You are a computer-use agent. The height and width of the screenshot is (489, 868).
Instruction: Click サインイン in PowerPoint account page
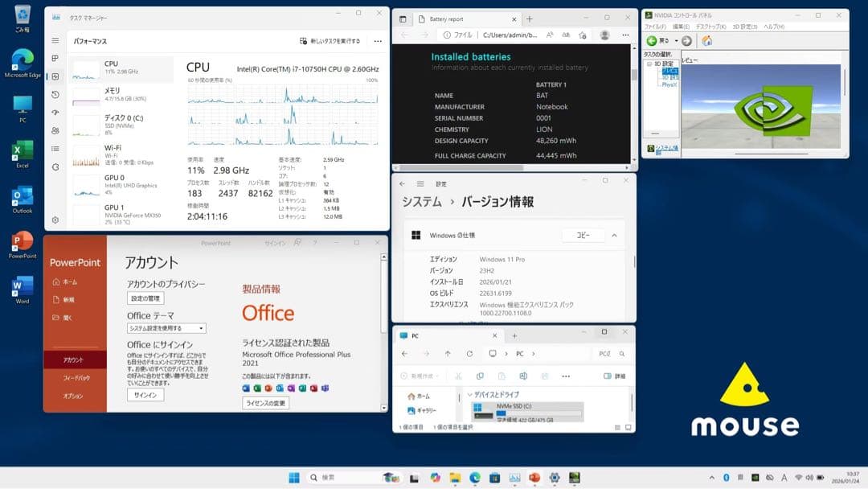(145, 395)
